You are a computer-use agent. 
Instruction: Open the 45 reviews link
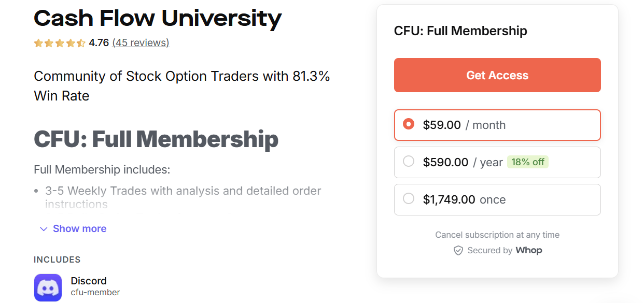point(141,42)
